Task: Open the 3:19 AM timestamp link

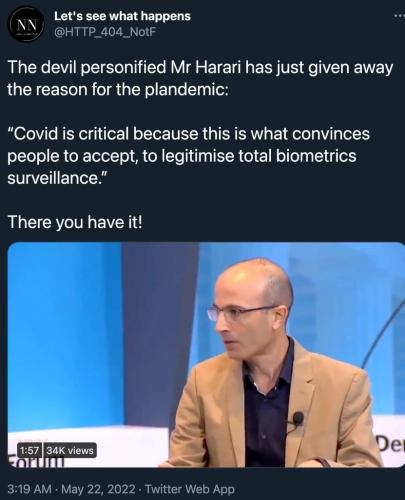Action: point(29,489)
